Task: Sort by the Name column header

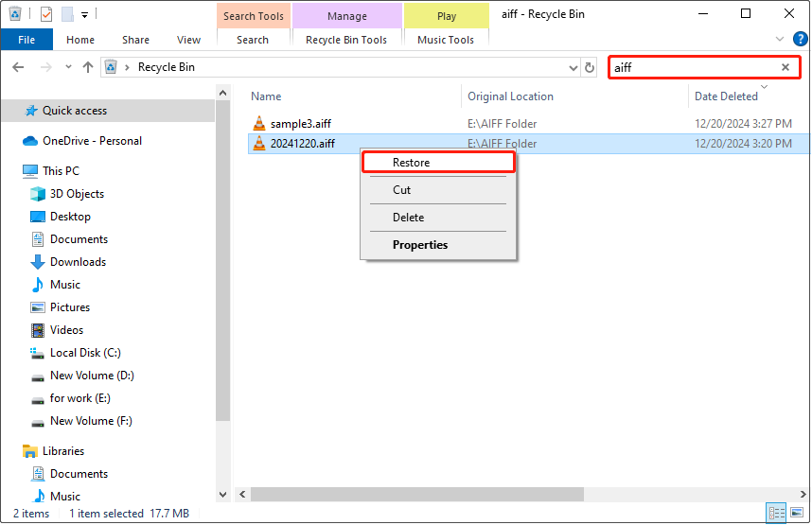Action: tap(266, 96)
